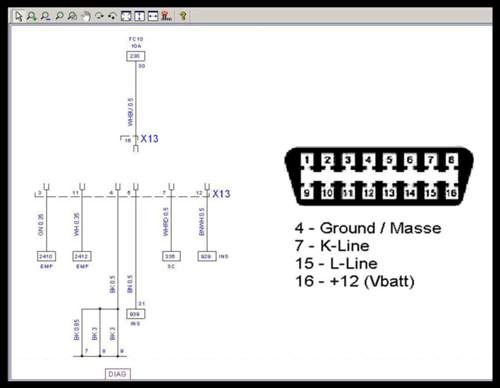Click the rotate clockwise icon
This screenshot has height=388, width=500.
point(99,16)
